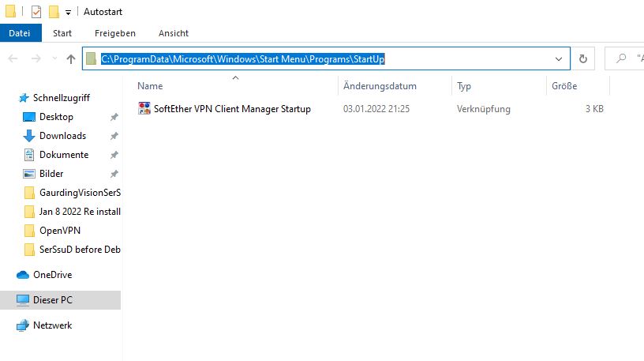
Task: Click the Desktop monitor icon
Action: [28, 117]
